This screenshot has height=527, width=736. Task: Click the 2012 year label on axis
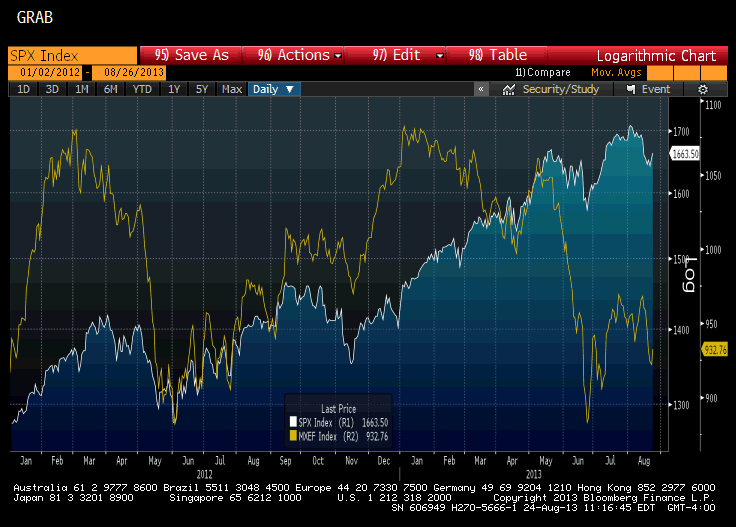(x=204, y=474)
